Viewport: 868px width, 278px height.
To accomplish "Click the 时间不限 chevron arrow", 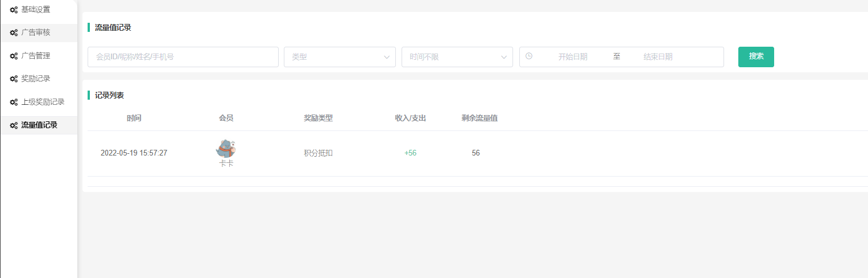I will pyautogui.click(x=504, y=57).
